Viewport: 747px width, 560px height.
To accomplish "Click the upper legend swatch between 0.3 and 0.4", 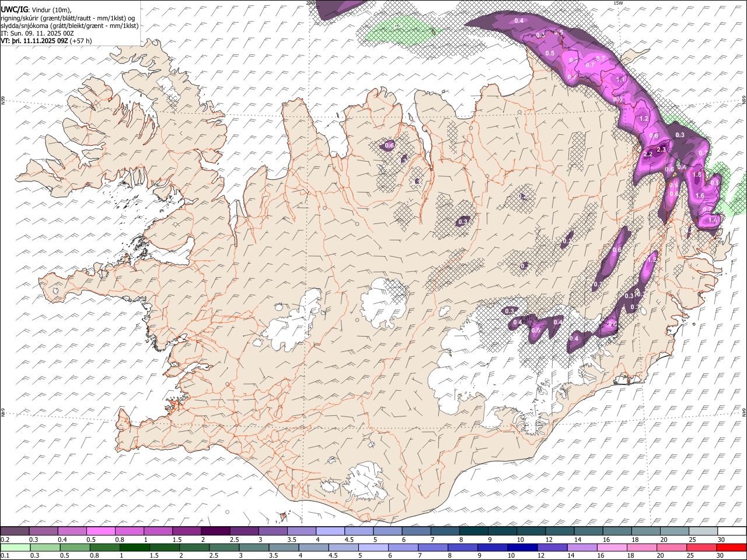I will (44, 531).
